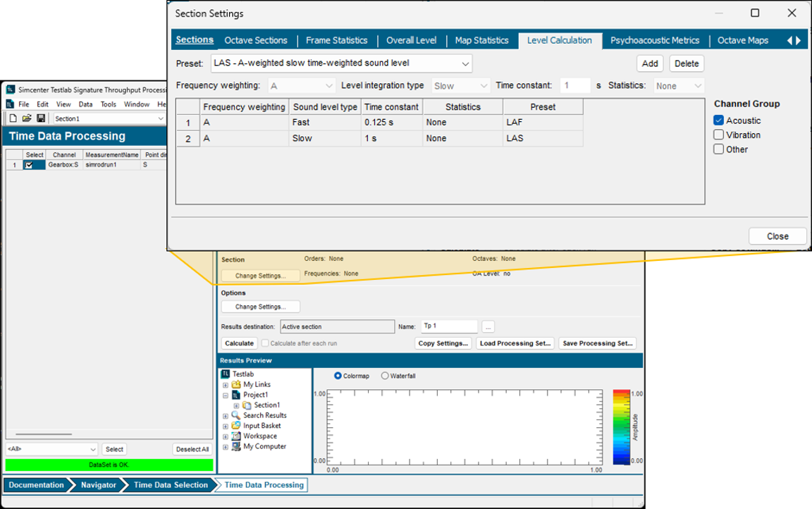Enable the Acoustic channel group checkbox
812x509 pixels.
pos(718,120)
